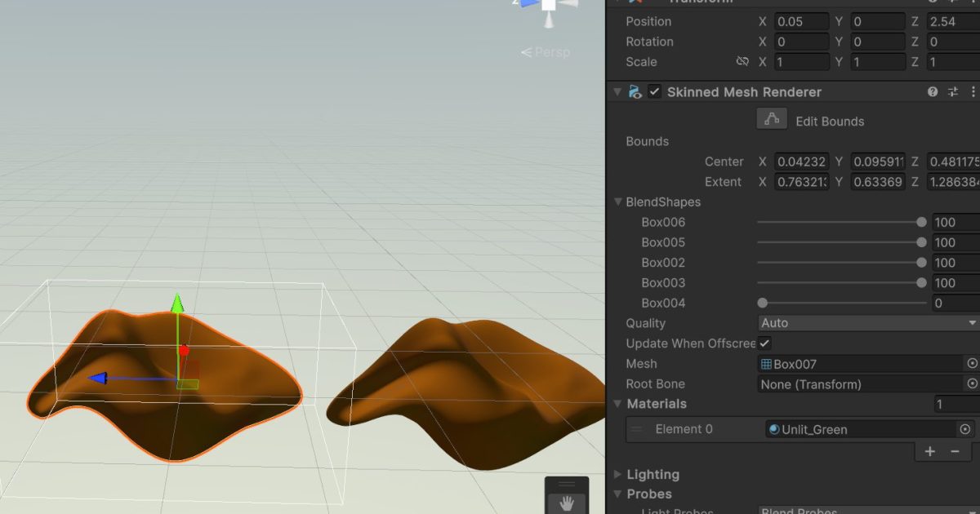Open the Skinned Mesh Renderer options menu
The height and width of the screenshot is (514, 980).
pos(973,91)
